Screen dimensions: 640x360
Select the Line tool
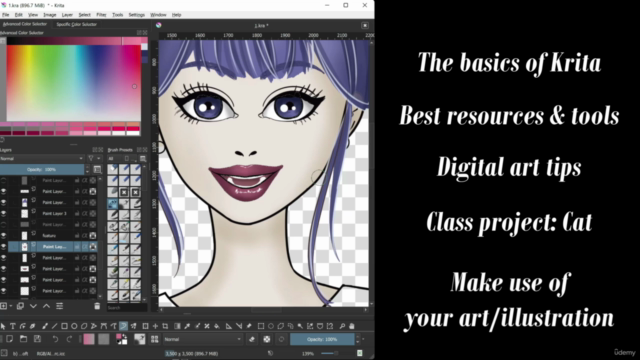pos(54,326)
